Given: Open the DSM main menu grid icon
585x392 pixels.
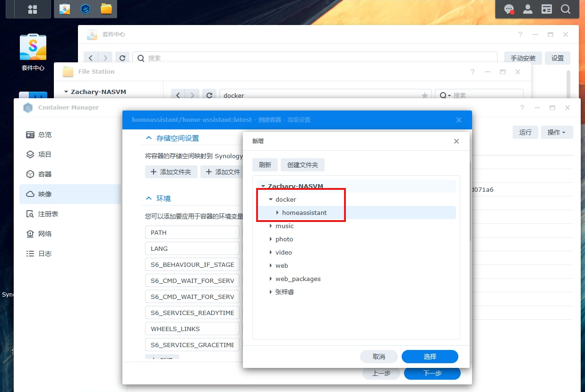Looking at the screenshot, I should [32, 9].
